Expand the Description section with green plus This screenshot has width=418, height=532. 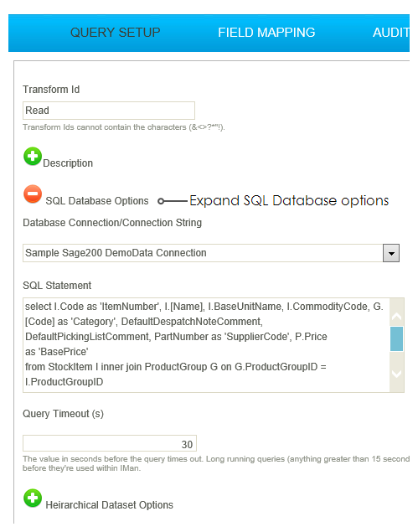[x=33, y=157]
